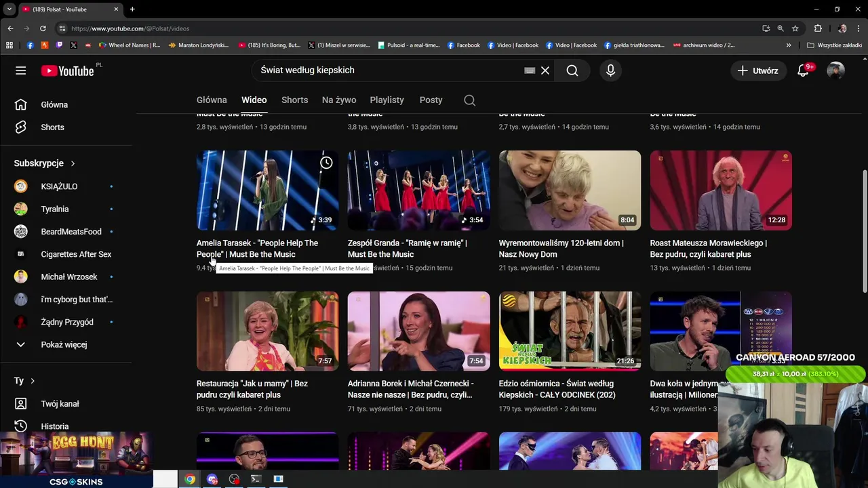Show more bookmarks with the double chevron
Viewport: 868px width, 488px height.
point(789,45)
